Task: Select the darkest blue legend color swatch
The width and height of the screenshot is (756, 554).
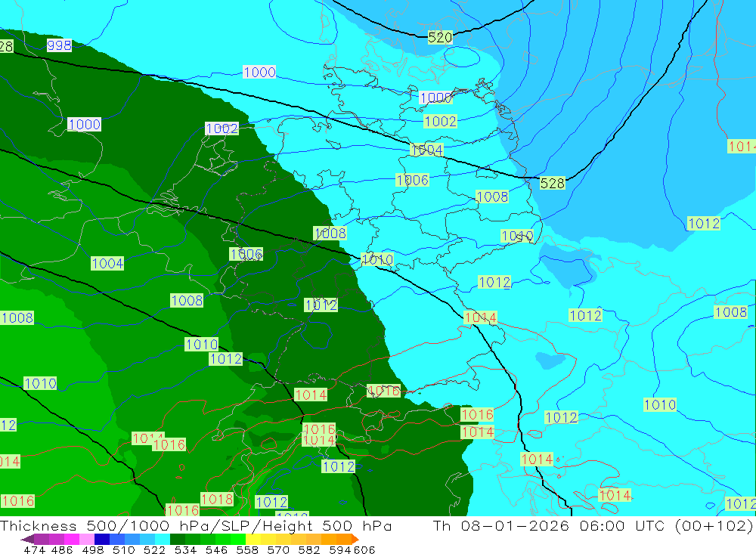Action: click(x=102, y=539)
